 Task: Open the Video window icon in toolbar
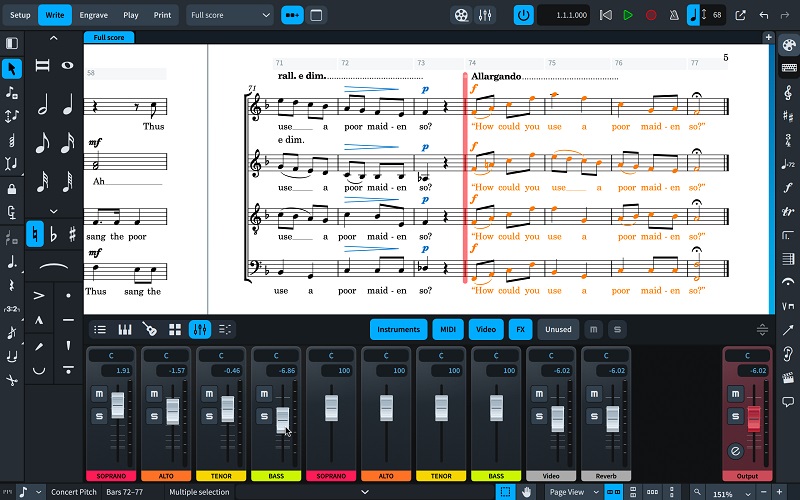[460, 15]
